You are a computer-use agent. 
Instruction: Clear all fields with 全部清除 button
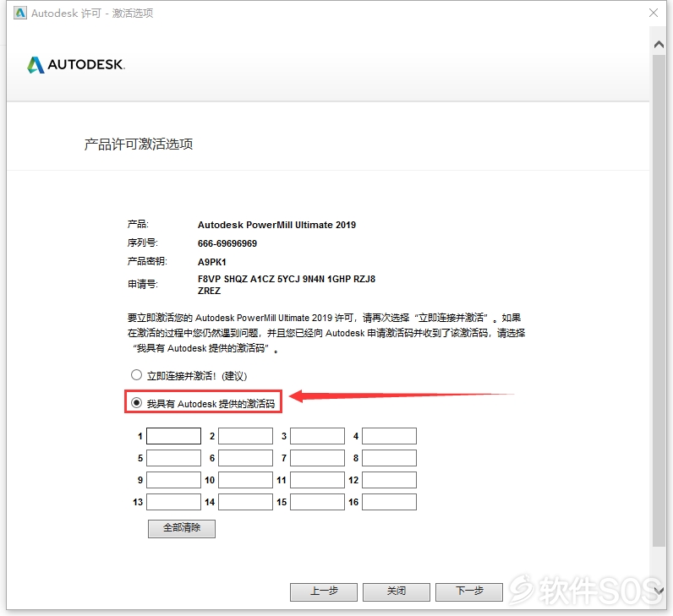point(182,528)
